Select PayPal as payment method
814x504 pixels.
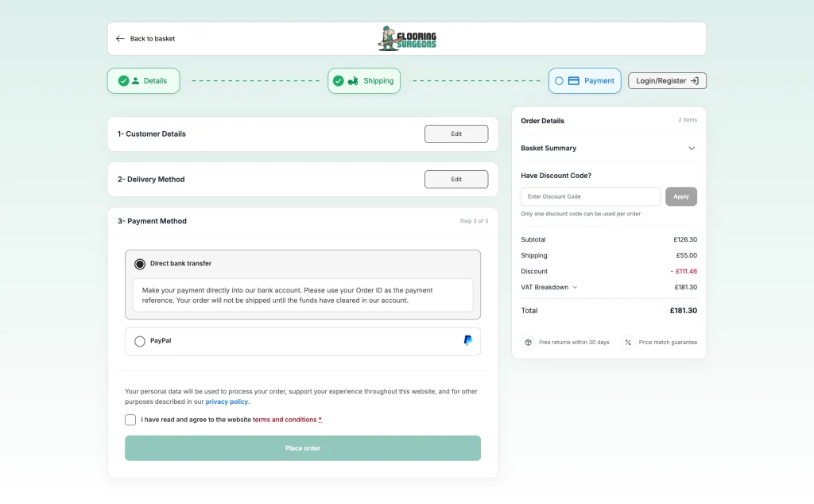tap(140, 341)
